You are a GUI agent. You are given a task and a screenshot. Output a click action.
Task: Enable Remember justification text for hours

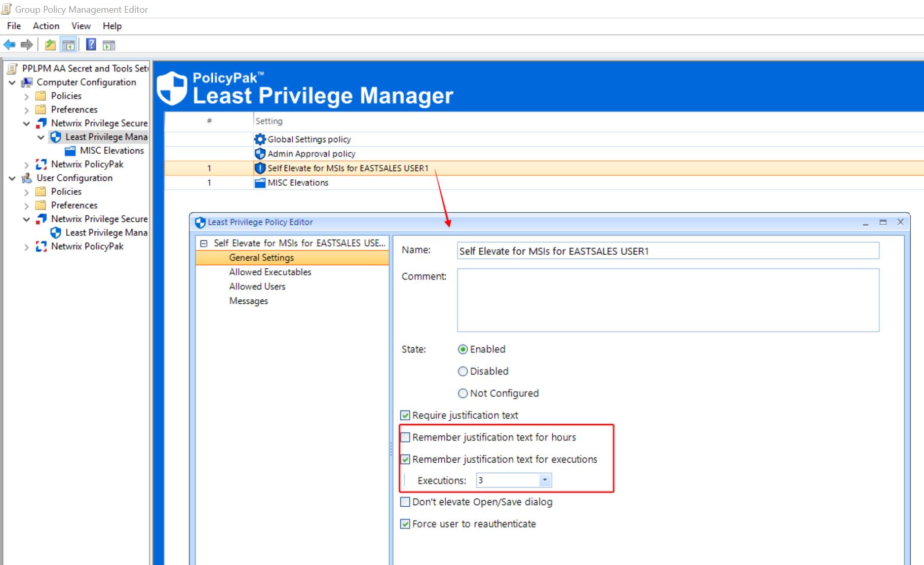click(405, 437)
